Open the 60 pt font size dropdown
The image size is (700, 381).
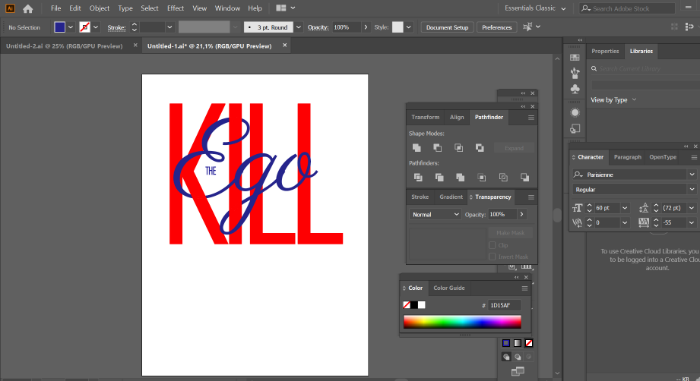pos(625,208)
